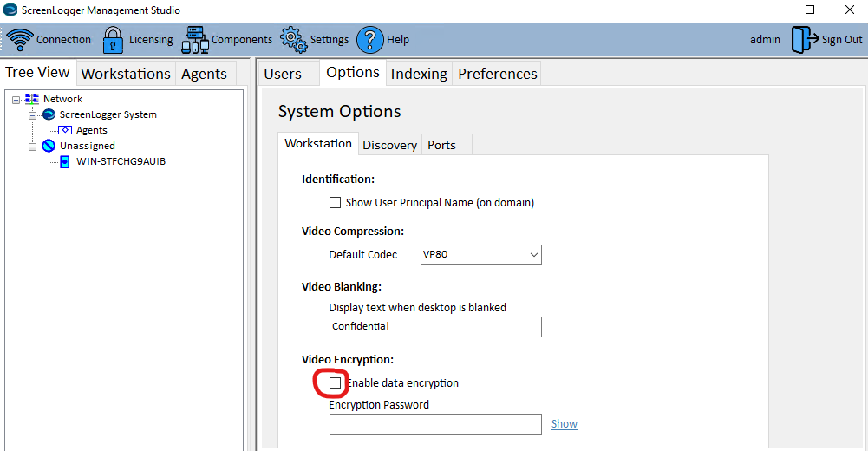Open Settings gears icon
The height and width of the screenshot is (451, 868).
tap(294, 40)
